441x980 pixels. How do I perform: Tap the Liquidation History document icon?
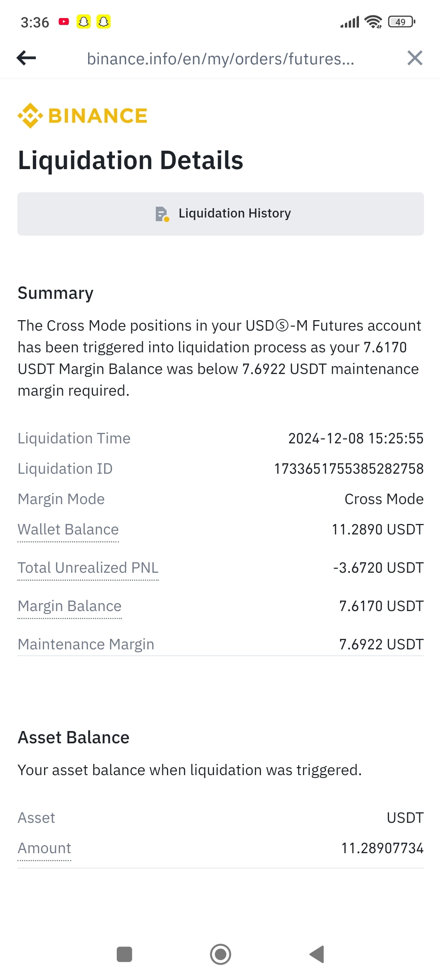click(162, 214)
